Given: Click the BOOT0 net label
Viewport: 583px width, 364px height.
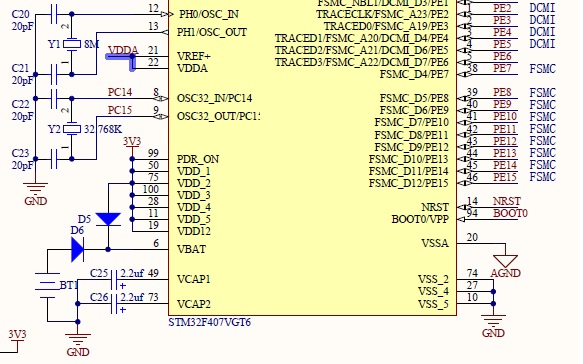Looking at the screenshot, I should tap(510, 213).
